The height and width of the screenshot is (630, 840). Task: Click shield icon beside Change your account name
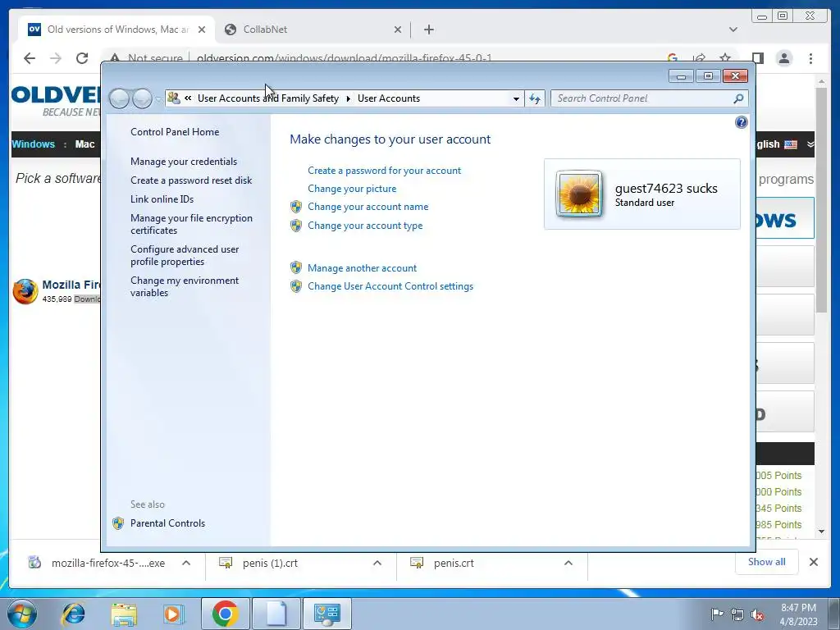pyautogui.click(x=296, y=207)
